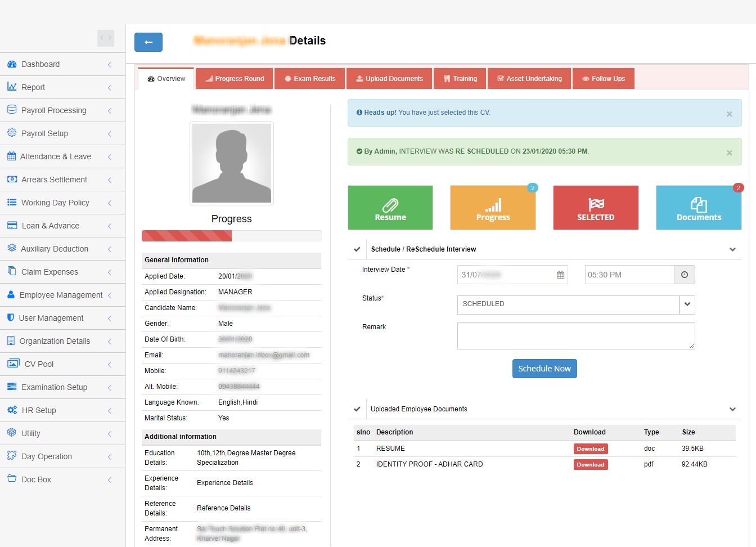
Task: Download the RESUME document
Action: 591,449
